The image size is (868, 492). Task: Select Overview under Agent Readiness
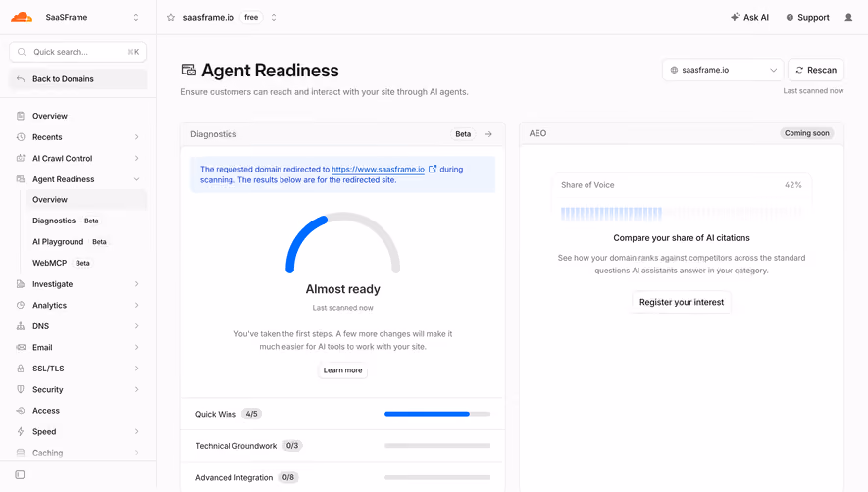click(86, 199)
